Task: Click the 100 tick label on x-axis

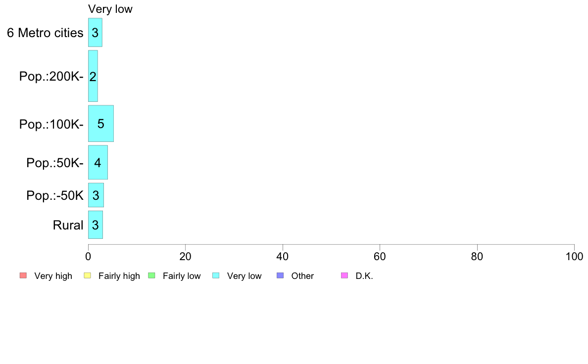Action: (574, 256)
